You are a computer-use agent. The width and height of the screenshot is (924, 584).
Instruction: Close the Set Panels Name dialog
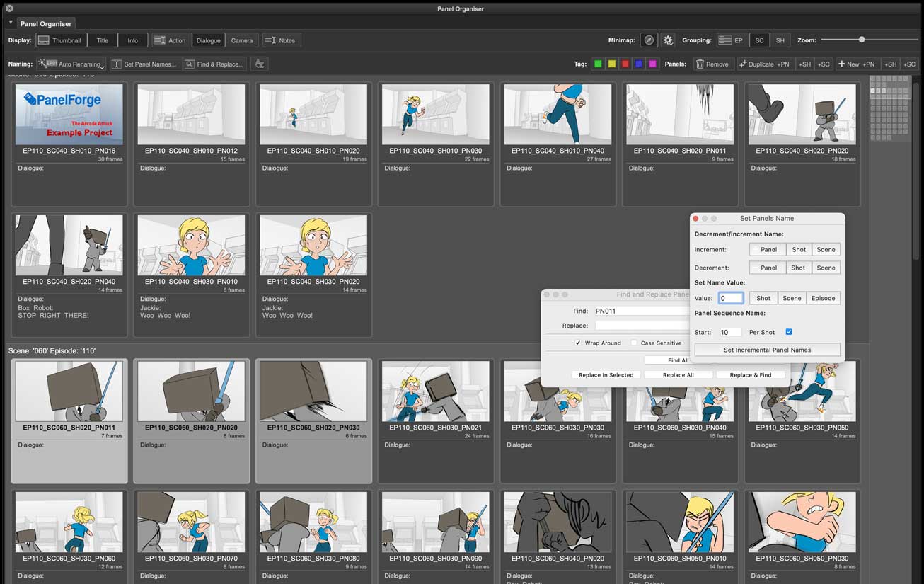[695, 219]
